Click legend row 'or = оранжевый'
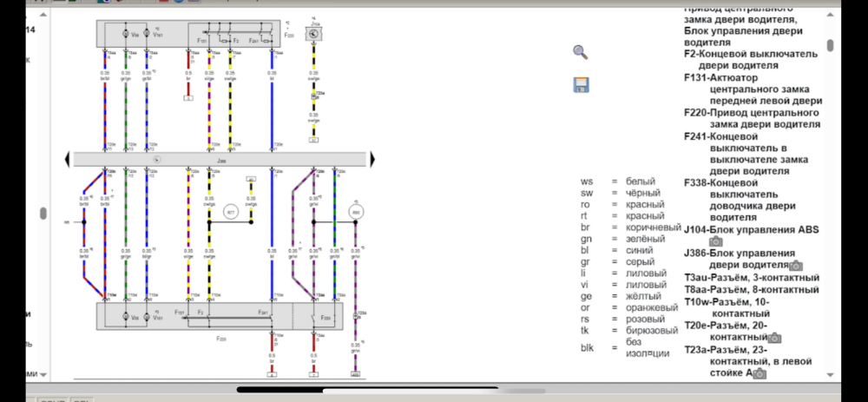Viewport: 868px width, 402px height. pos(629,307)
